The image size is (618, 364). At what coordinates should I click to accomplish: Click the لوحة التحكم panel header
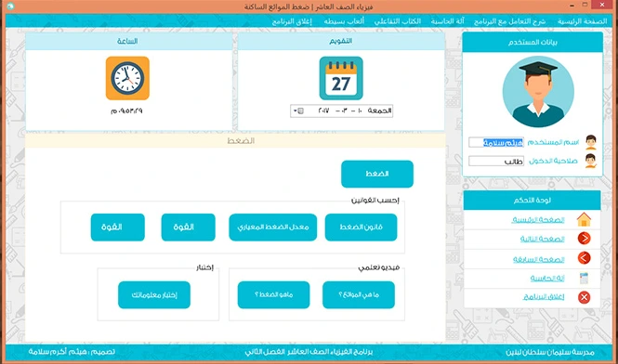533,201
